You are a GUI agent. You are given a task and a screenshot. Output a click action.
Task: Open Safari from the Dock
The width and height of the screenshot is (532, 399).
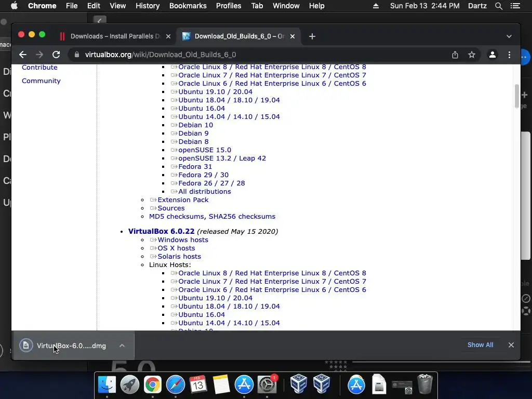(x=176, y=385)
